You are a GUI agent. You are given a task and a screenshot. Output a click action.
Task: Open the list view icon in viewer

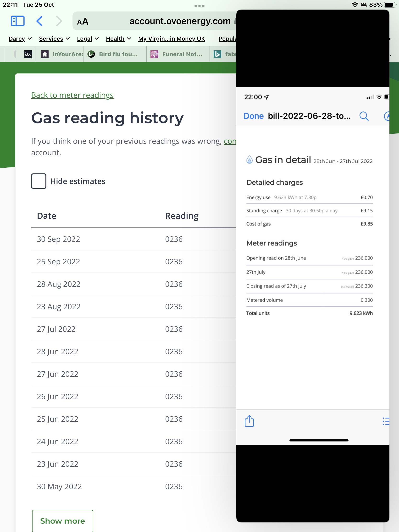[x=386, y=421]
